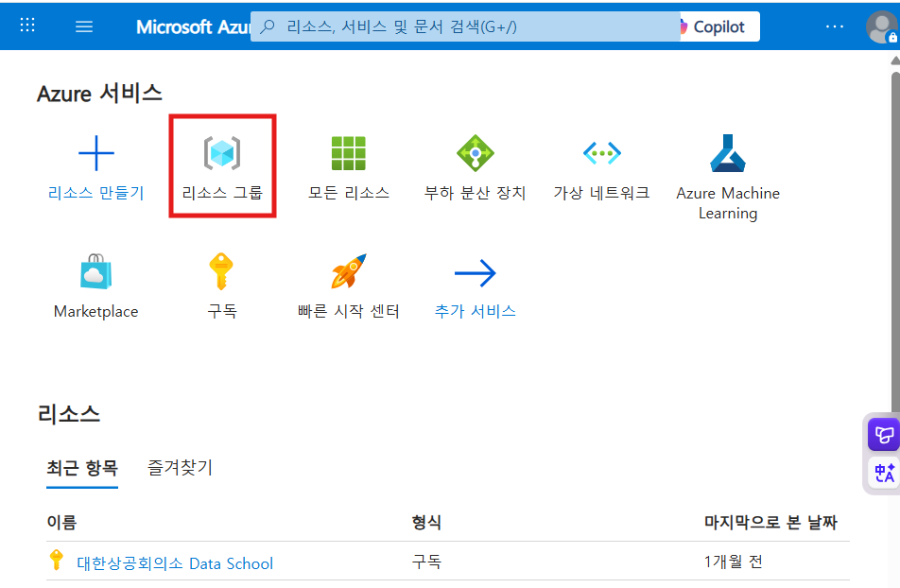Open the load balancer icon
This screenshot has height=588, width=900.
click(x=476, y=153)
